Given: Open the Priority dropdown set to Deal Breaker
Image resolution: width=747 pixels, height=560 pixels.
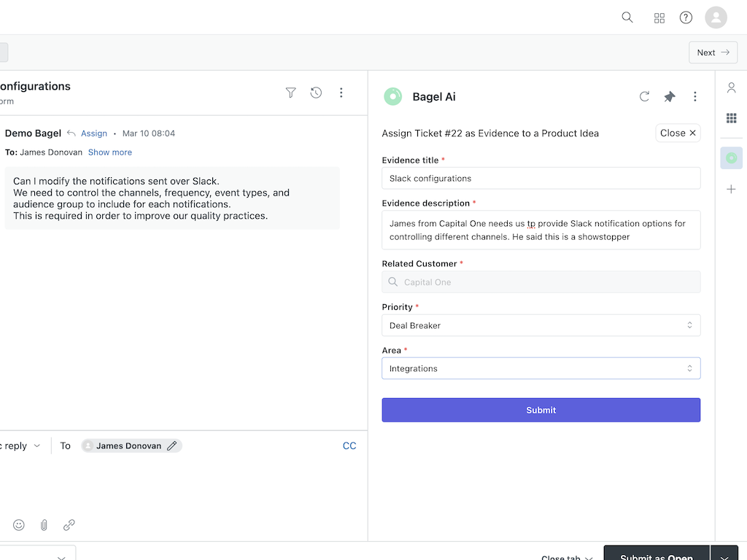Looking at the screenshot, I should pyautogui.click(x=541, y=325).
